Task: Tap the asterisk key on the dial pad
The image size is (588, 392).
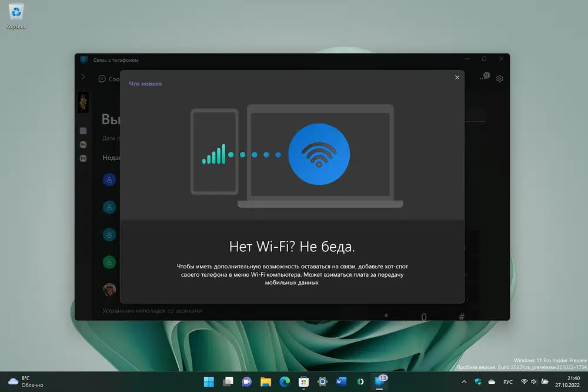Action: (x=386, y=316)
